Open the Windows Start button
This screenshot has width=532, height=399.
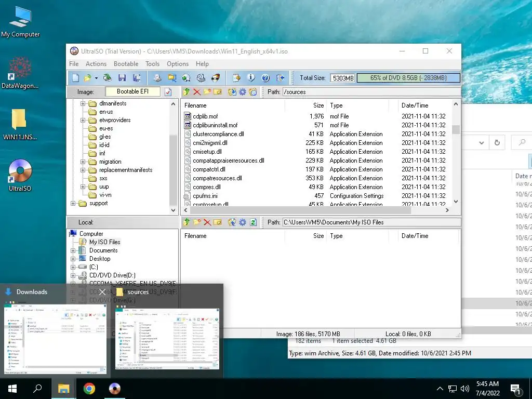12,389
